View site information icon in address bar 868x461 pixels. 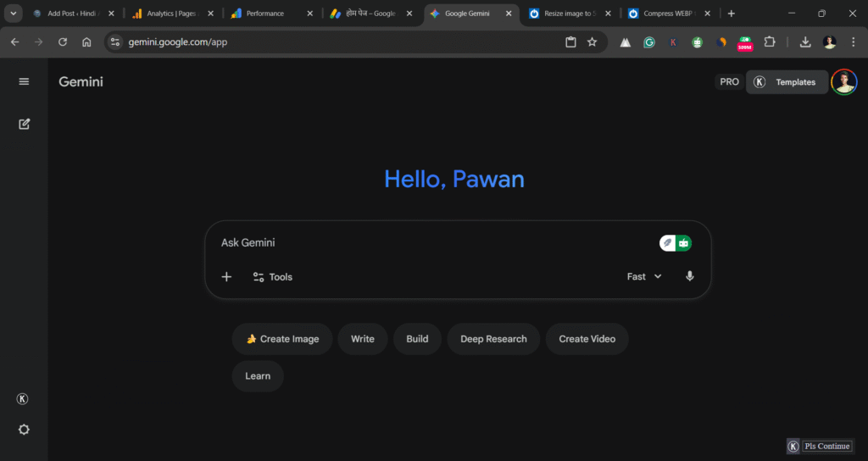pyautogui.click(x=115, y=42)
